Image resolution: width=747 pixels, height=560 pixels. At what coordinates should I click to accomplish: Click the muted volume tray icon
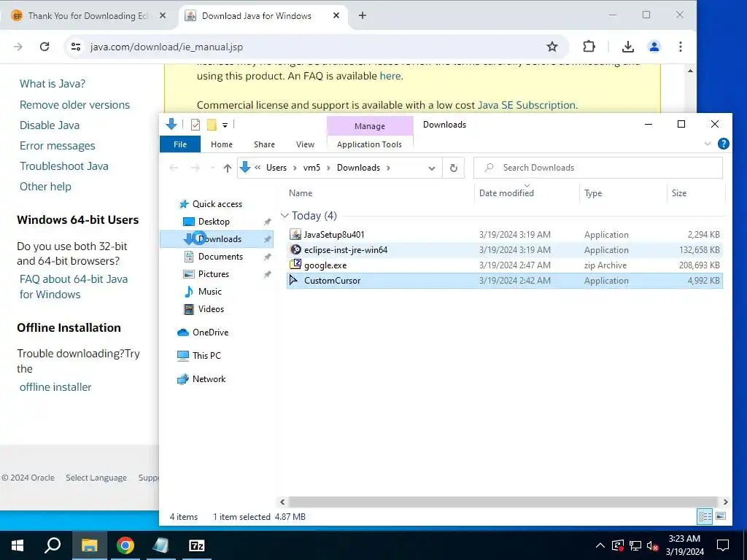click(x=652, y=545)
